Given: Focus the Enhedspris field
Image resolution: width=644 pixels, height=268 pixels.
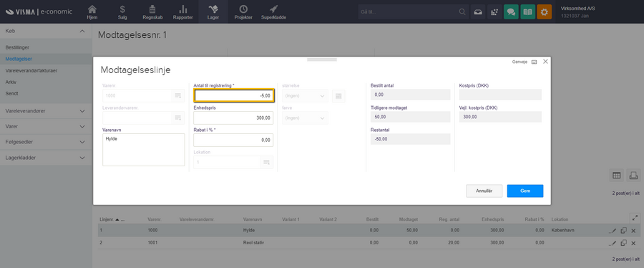Looking at the screenshot, I should click(233, 118).
